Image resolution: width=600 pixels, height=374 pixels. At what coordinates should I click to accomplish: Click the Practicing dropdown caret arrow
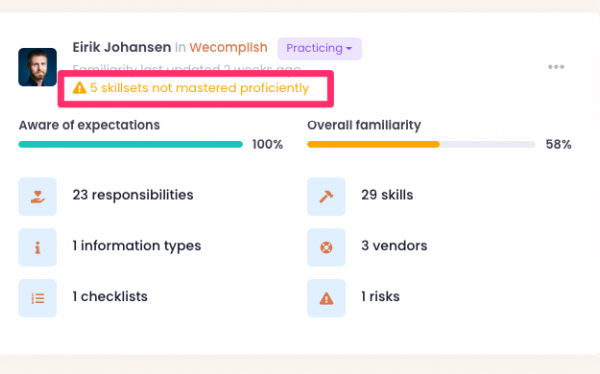tap(349, 49)
